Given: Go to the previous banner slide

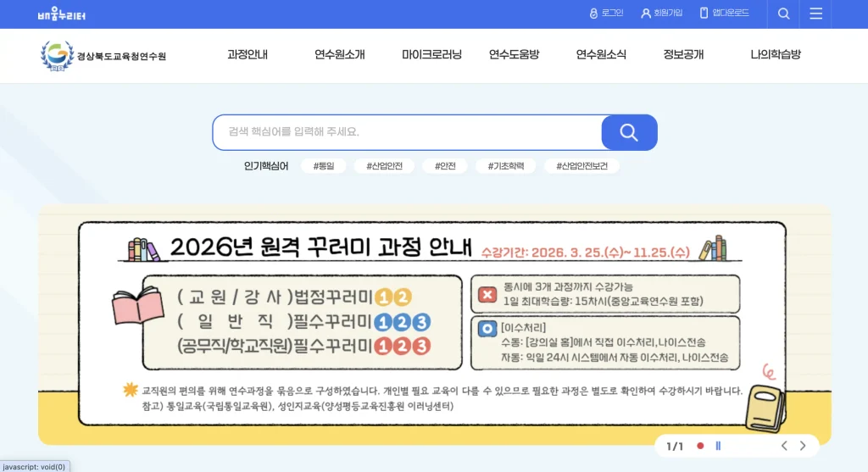Looking at the screenshot, I should [784, 446].
